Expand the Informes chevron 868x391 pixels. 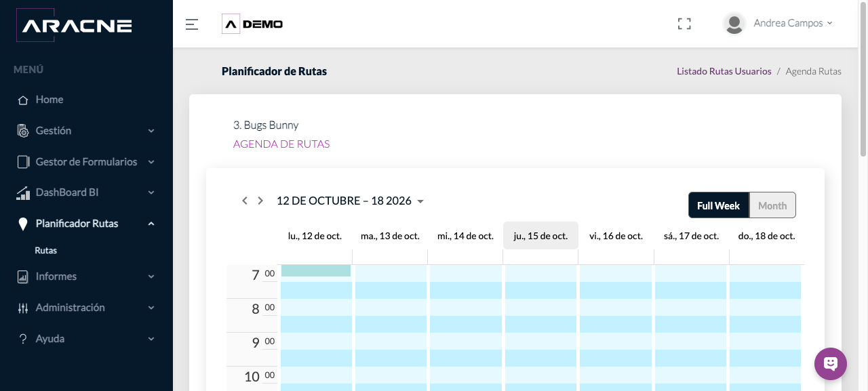pyautogui.click(x=151, y=276)
